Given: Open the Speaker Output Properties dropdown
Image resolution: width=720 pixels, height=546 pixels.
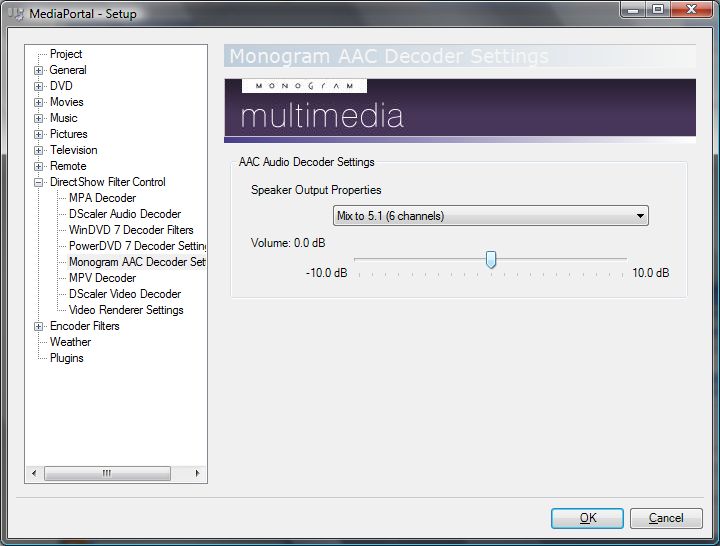Looking at the screenshot, I should [490, 216].
